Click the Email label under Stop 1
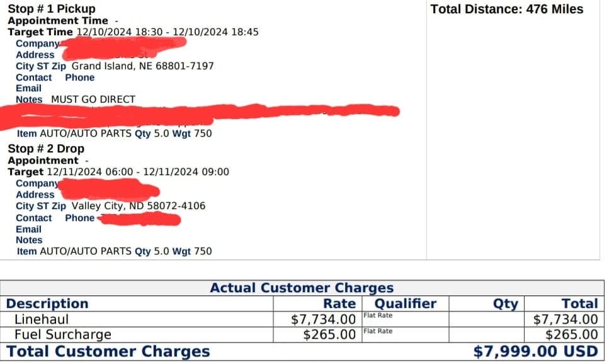This screenshot has height=364, width=607. coord(28,88)
